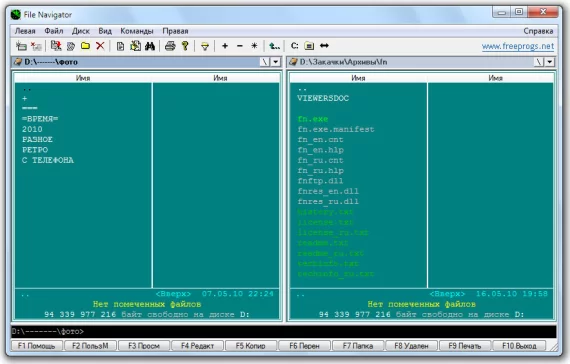Screen dimensions: 570x364
Task: Click the drive icon beside D:\Закачки\Архивы\fn path
Action: click(x=293, y=62)
